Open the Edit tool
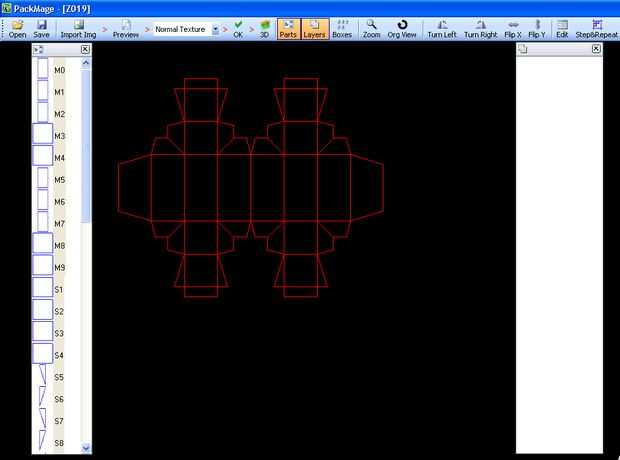 562,29
